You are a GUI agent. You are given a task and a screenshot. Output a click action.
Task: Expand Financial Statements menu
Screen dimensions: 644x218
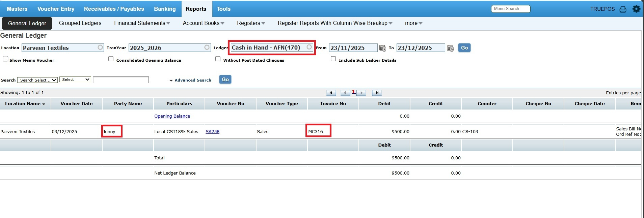point(142,23)
